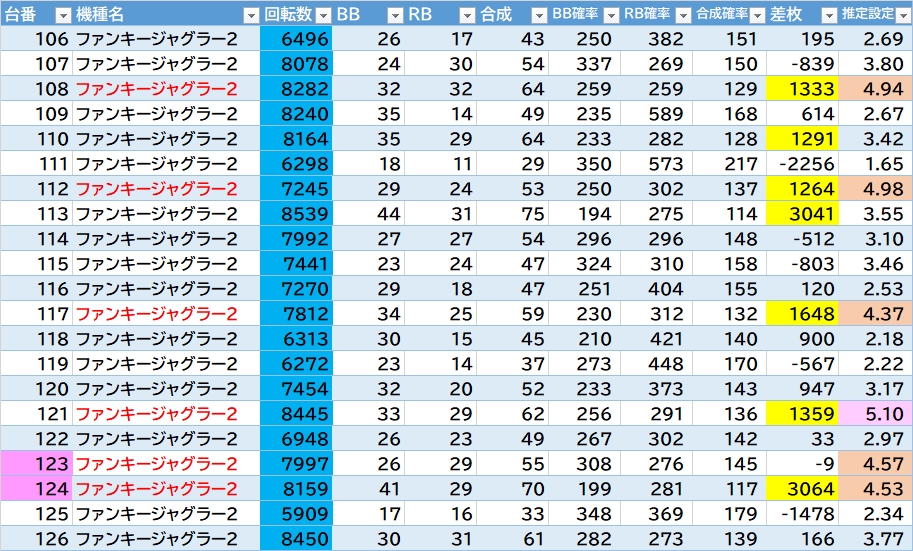Select the difference cell -2256
Image resolution: width=913 pixels, height=551 pixels.
click(802, 164)
